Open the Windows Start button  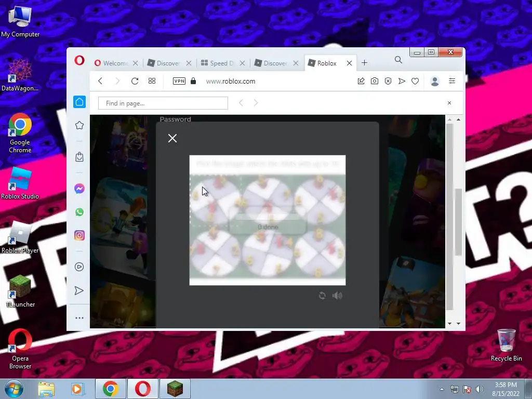[14, 389]
